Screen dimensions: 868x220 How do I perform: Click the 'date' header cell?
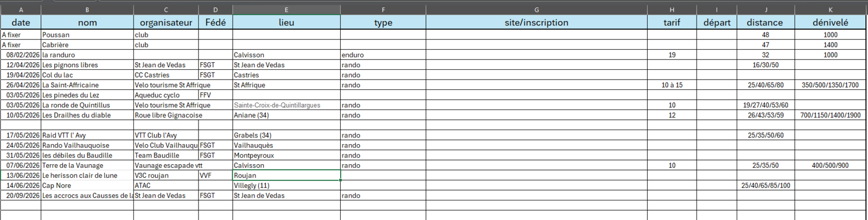click(x=21, y=22)
